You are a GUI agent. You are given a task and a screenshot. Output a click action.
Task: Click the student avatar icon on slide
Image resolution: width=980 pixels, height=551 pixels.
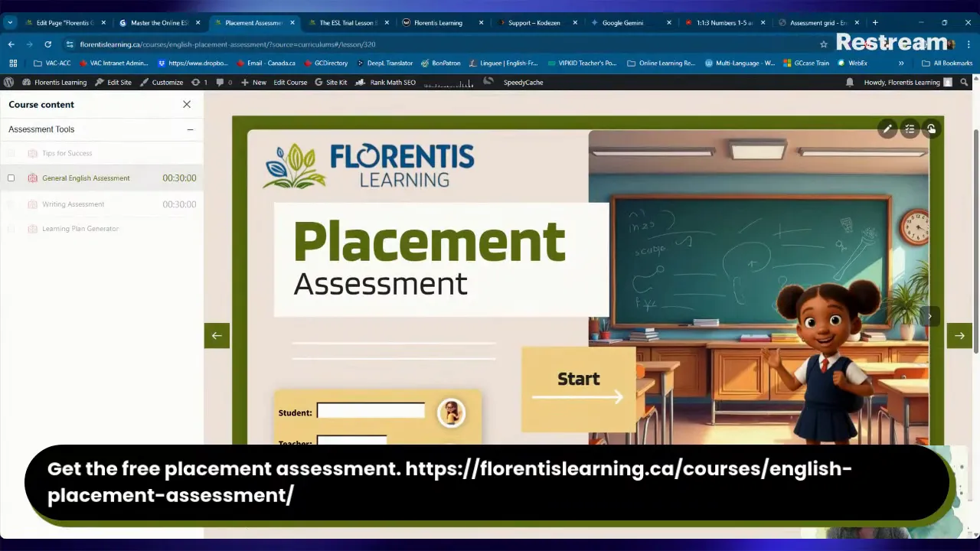[451, 412]
